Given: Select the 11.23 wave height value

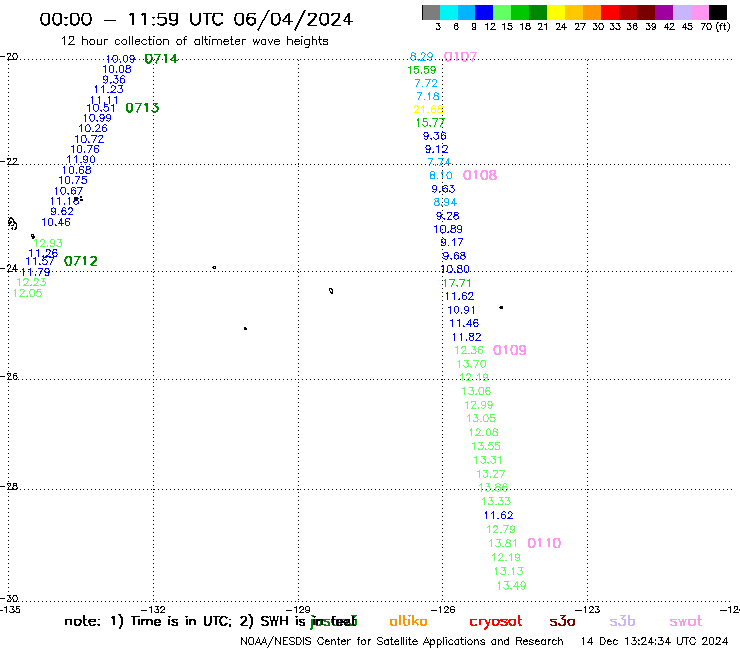Looking at the screenshot, I should [109, 89].
